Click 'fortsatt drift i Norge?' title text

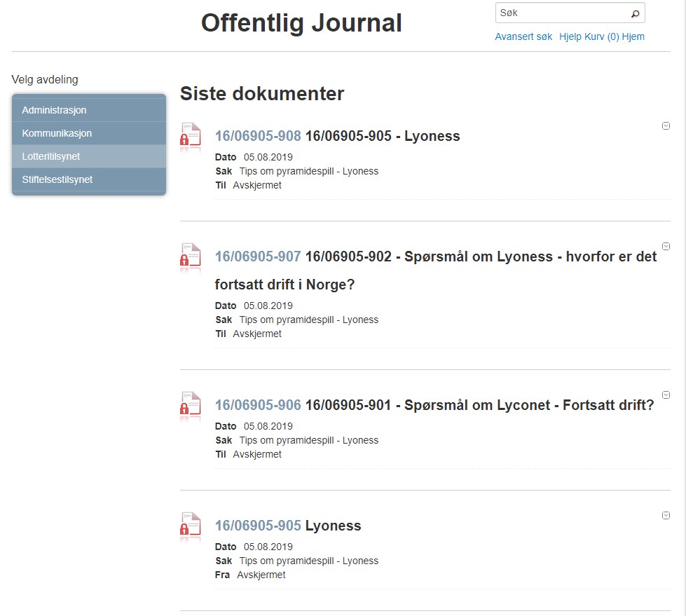[284, 285]
